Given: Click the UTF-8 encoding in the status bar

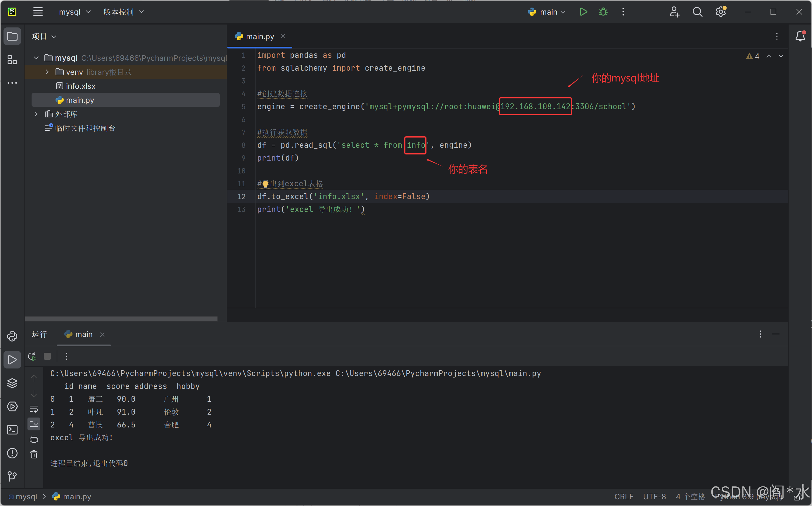Looking at the screenshot, I should (654, 497).
